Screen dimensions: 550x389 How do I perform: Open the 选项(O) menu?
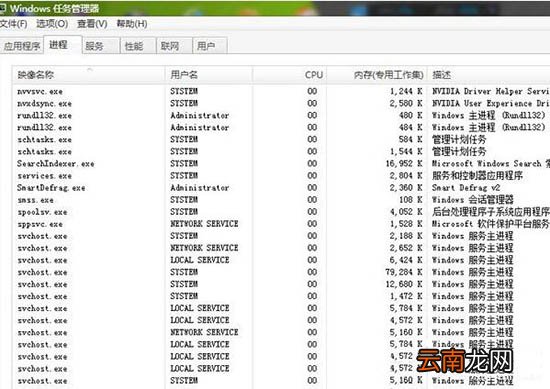click(52, 24)
